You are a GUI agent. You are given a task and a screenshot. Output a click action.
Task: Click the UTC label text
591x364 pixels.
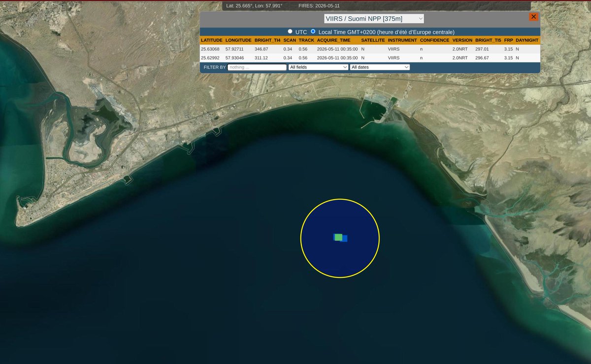pyautogui.click(x=301, y=31)
